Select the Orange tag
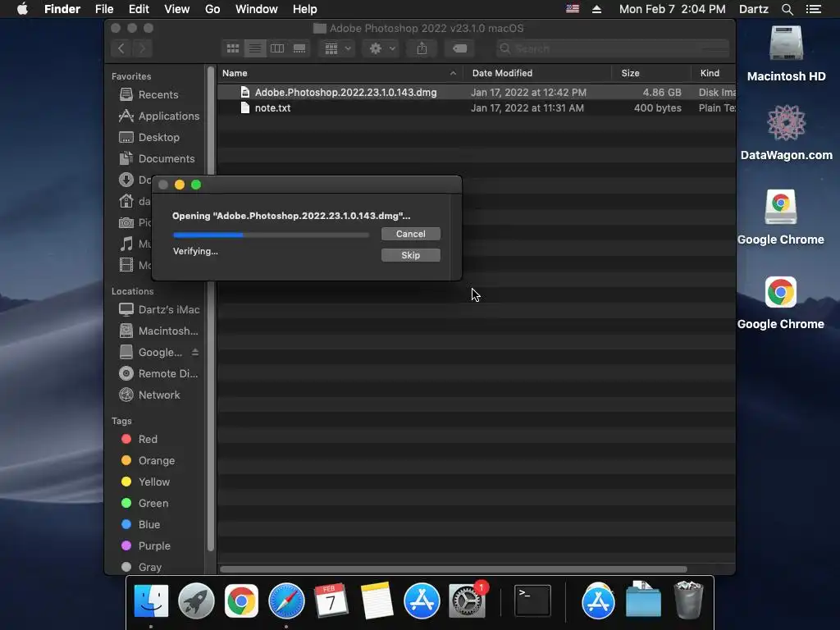Image resolution: width=840 pixels, height=630 pixels. [148, 461]
